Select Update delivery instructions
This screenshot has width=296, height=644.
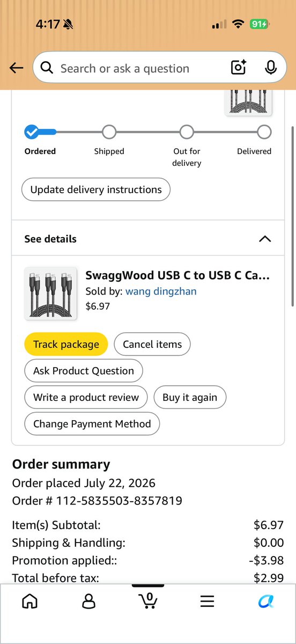(x=96, y=189)
